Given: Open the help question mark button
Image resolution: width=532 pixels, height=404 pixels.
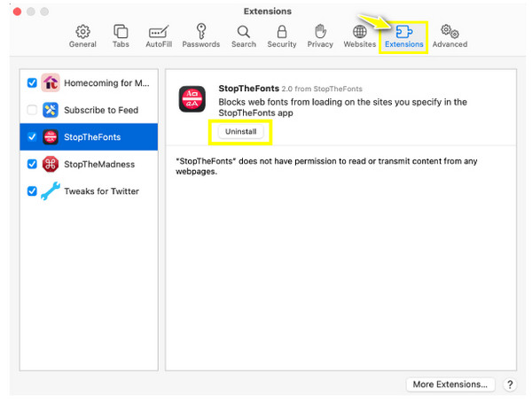Looking at the screenshot, I should click(x=510, y=385).
